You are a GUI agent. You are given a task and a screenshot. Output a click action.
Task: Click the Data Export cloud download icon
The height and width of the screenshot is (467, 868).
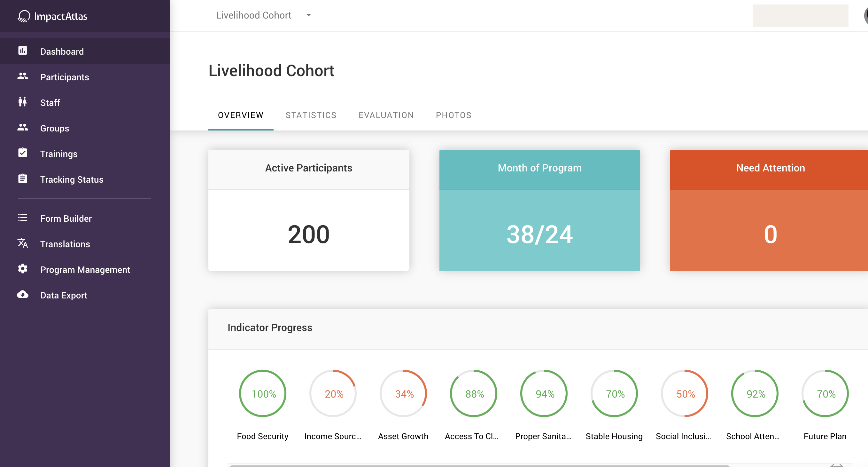click(x=23, y=295)
